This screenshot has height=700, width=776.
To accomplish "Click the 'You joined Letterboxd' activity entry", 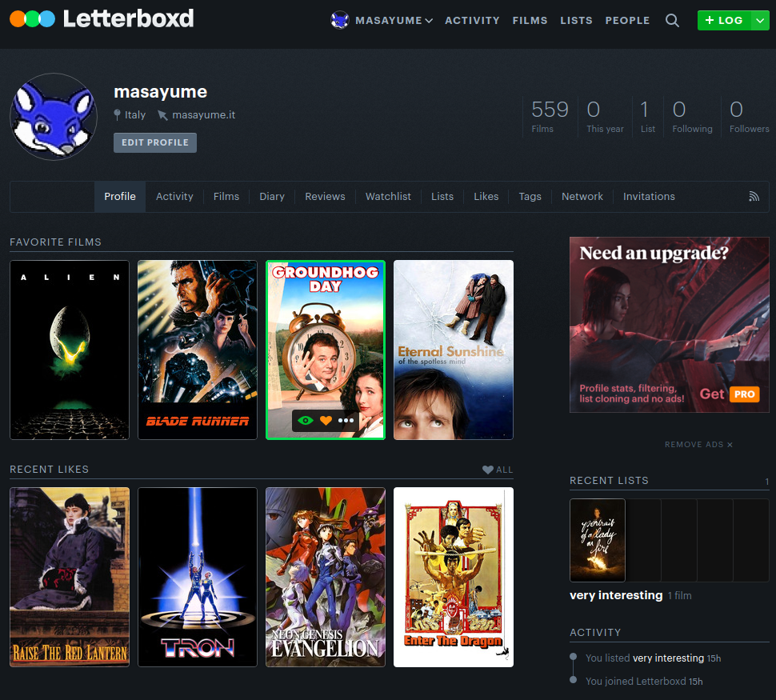I will point(644,681).
